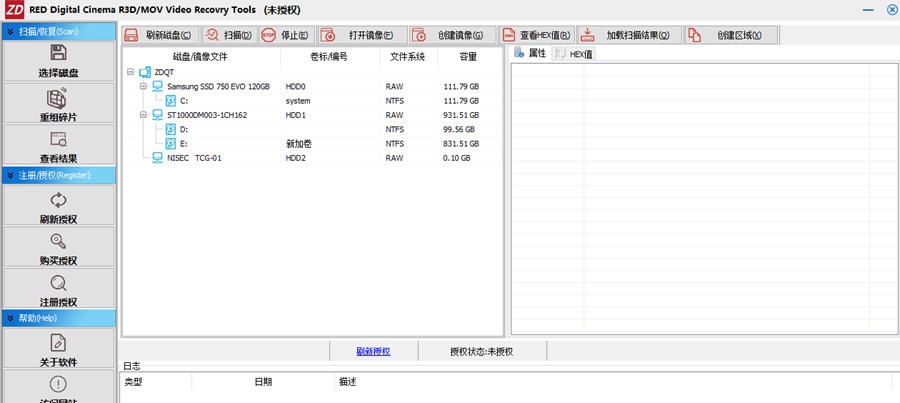Click the log 日期 column header
This screenshot has width=900, height=403.
point(263,382)
